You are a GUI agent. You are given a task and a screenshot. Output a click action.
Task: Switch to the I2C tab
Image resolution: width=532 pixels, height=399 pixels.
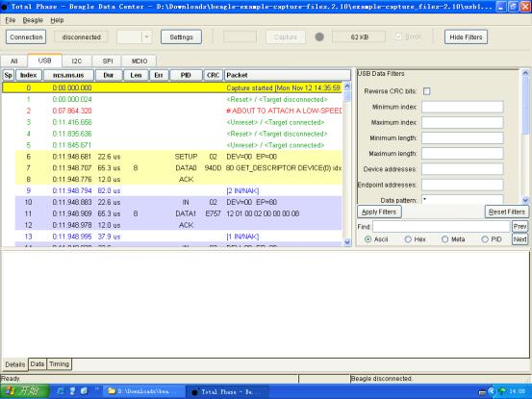click(77, 61)
